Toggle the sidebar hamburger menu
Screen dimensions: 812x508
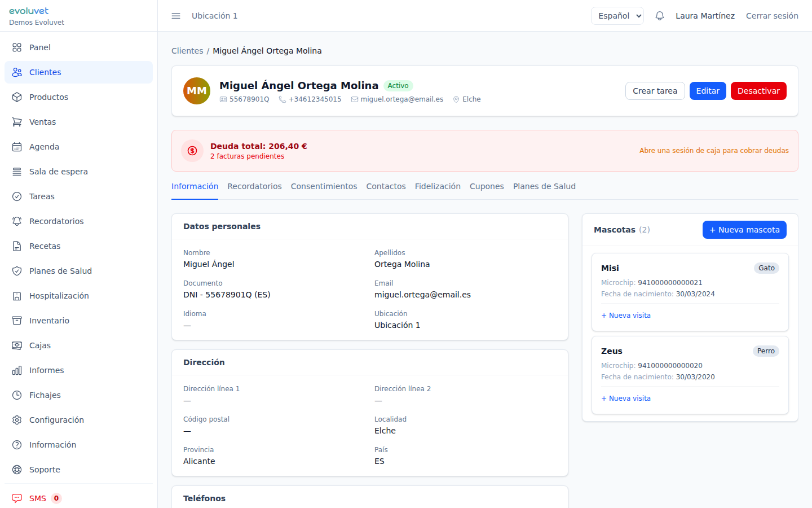(176, 16)
